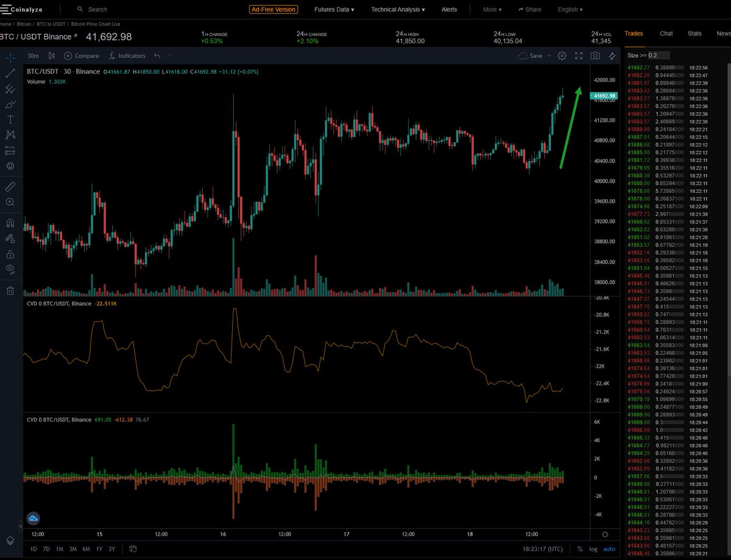This screenshot has height=560, width=731.
Task: Set chart range to 7D
Action: [46, 549]
